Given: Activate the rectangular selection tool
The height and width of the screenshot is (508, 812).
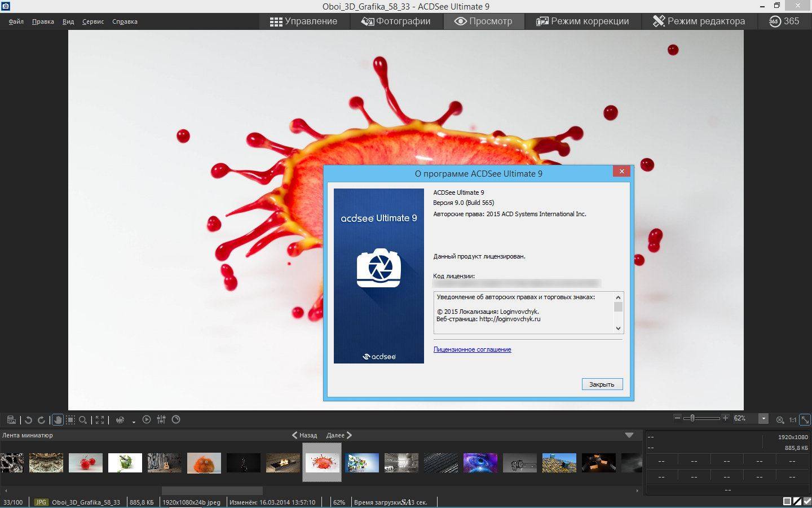Looking at the screenshot, I should (x=70, y=420).
